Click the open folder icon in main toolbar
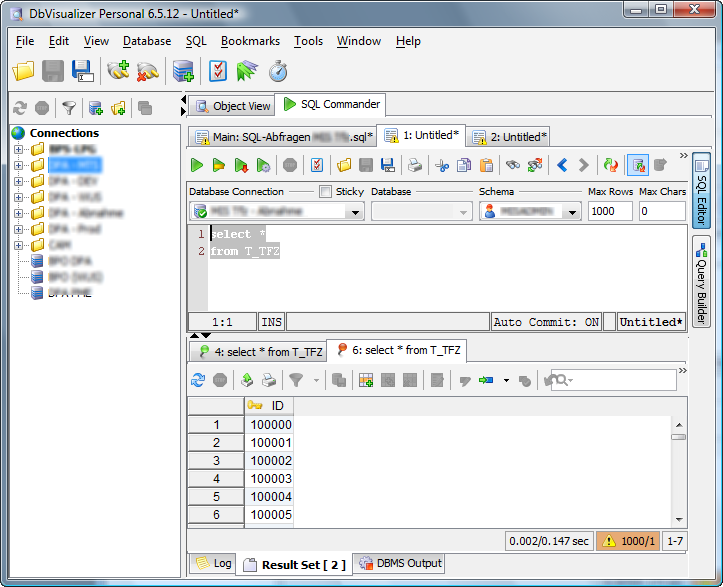This screenshot has height=587, width=723. pos(24,71)
